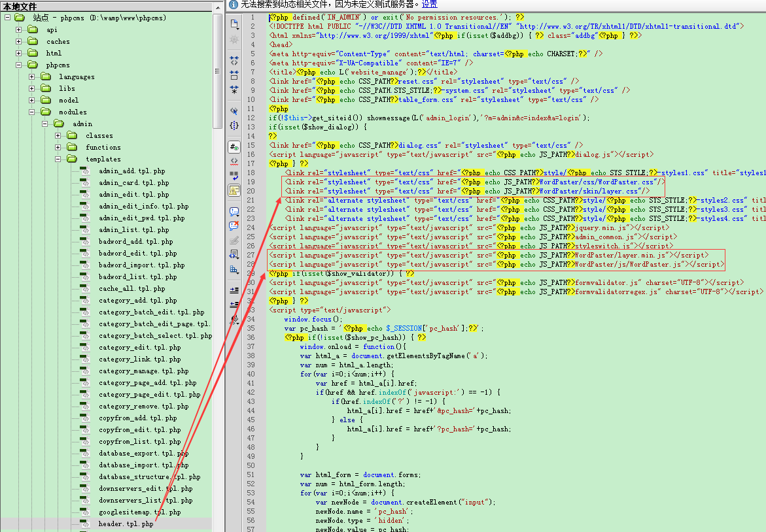766x532 pixels.
Task: Open the 设置 settings link
Action: point(429,5)
